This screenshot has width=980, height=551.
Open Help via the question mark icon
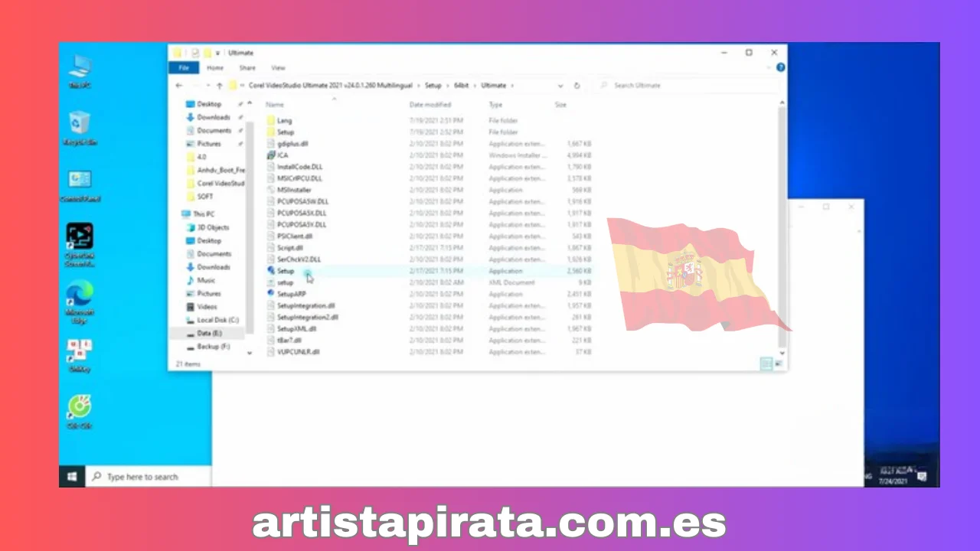(780, 67)
